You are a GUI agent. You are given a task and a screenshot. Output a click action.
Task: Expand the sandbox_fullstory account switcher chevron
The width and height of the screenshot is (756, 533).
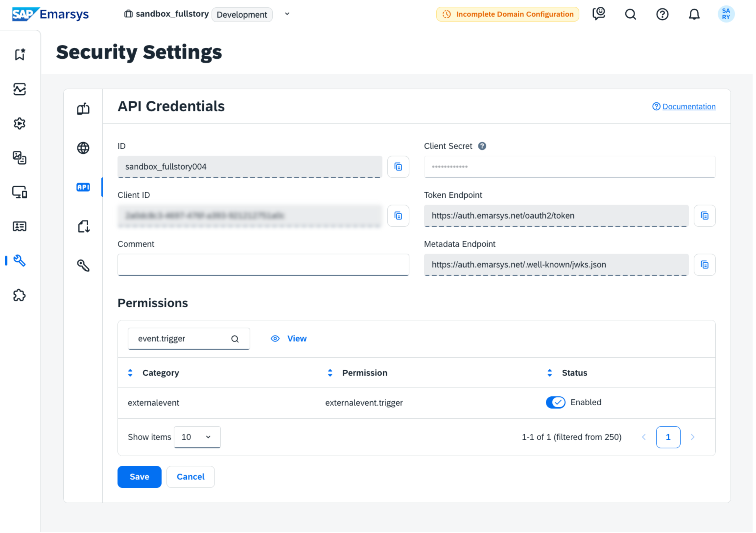(x=287, y=14)
